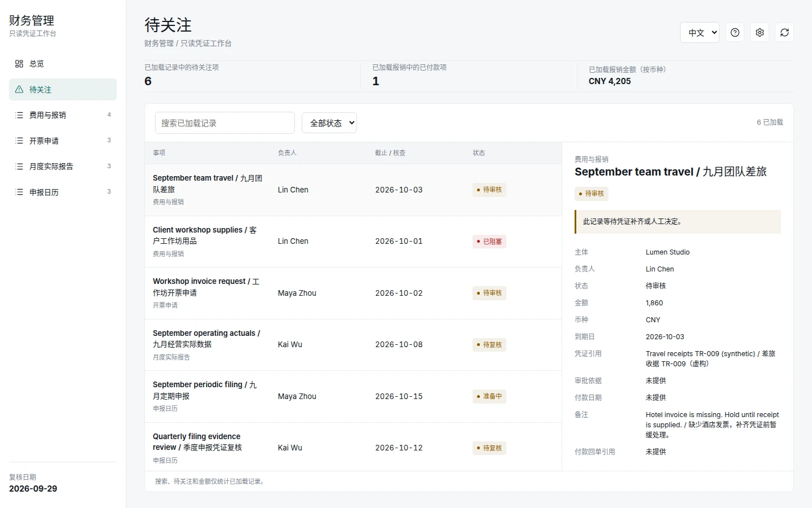Select the September team travel row

coord(353,190)
